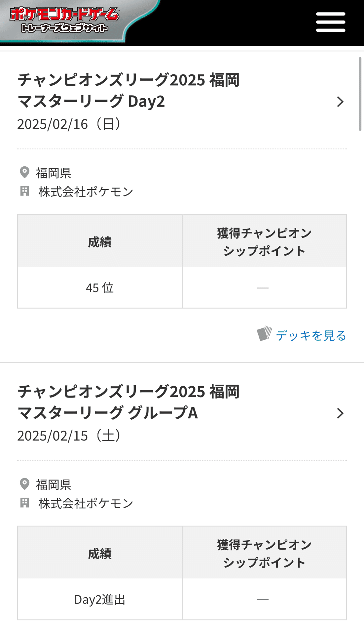Click the 成績 header in the Day2 table

pos(100,242)
